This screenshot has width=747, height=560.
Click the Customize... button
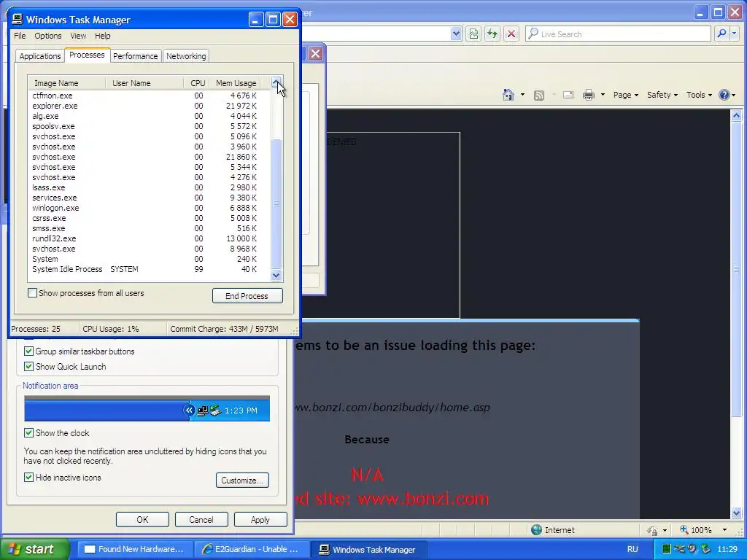click(242, 480)
